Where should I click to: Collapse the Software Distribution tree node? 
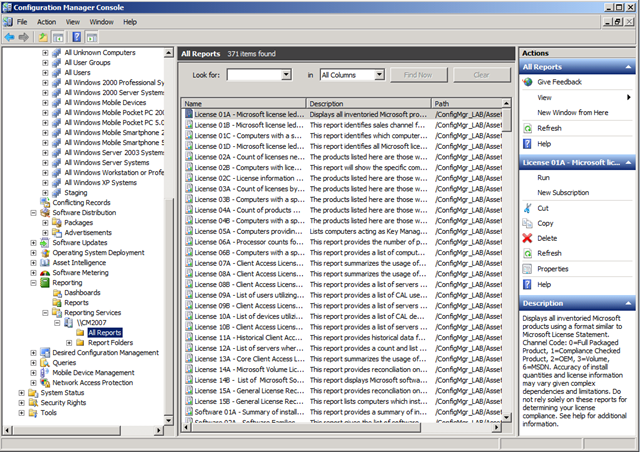pyautogui.click(x=33, y=213)
